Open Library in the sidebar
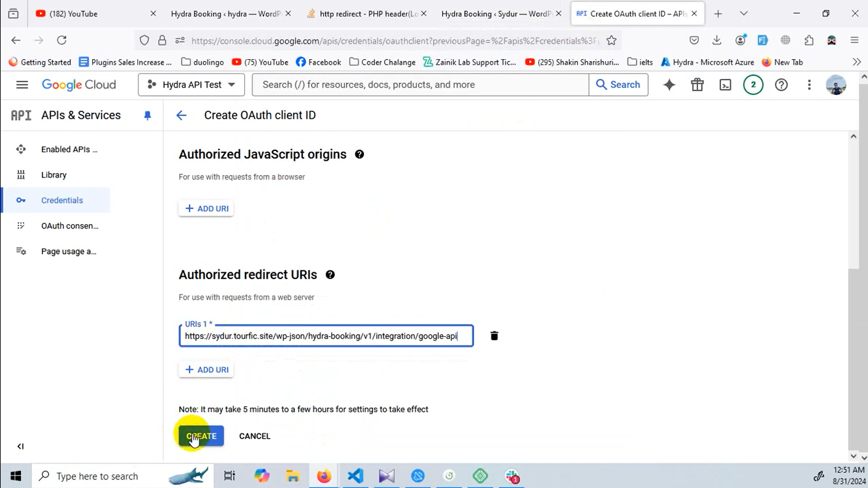This screenshot has height=488, width=868. click(57, 175)
